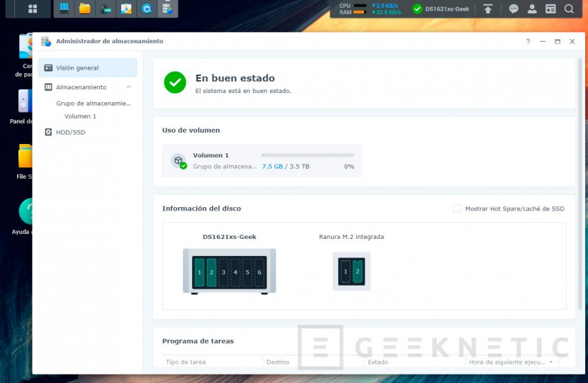Click the DS1621xs-Geek system health status
588x383 pixels.
[440, 9]
